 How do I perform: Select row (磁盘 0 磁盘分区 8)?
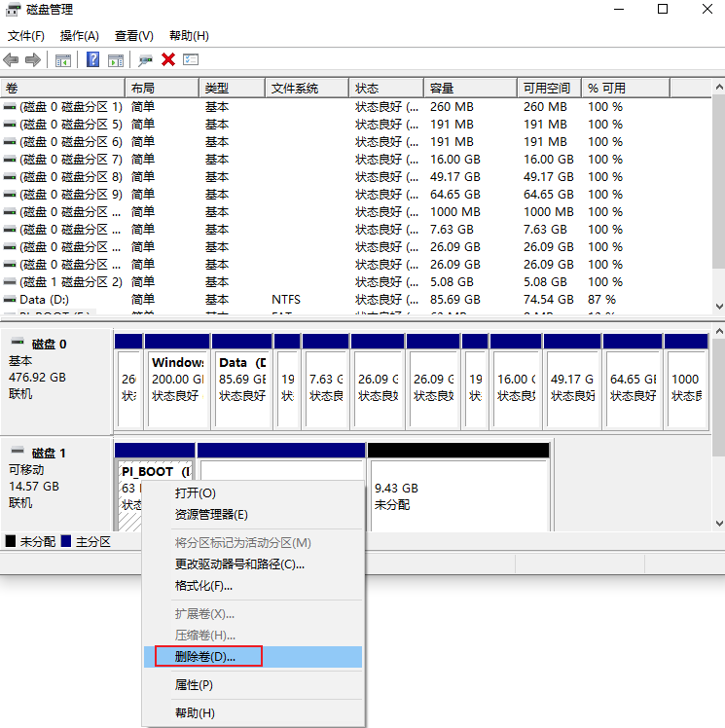[x=355, y=177]
